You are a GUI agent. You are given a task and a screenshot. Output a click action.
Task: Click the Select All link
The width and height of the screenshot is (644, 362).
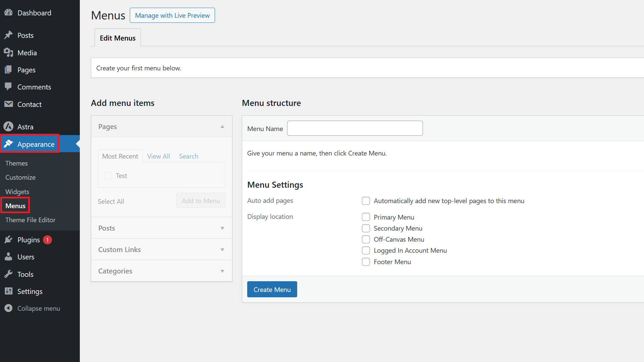point(111,201)
